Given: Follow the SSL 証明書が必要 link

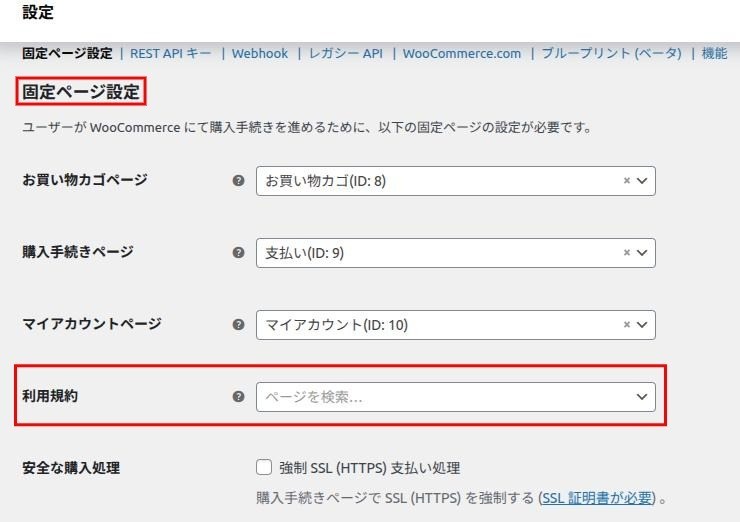Looking at the screenshot, I should pos(598,498).
